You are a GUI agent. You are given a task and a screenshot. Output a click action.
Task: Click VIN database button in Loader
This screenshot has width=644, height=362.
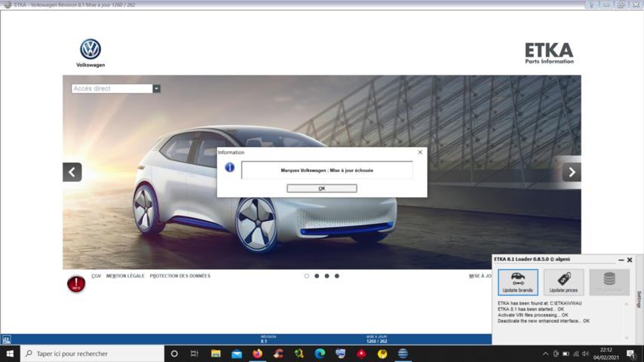[609, 282]
